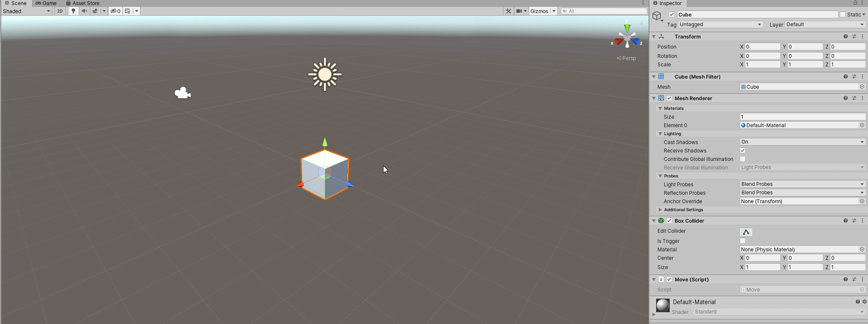The height and width of the screenshot is (324, 868).
Task: Click the red X axis of orientation gizmo
Action: (x=619, y=41)
